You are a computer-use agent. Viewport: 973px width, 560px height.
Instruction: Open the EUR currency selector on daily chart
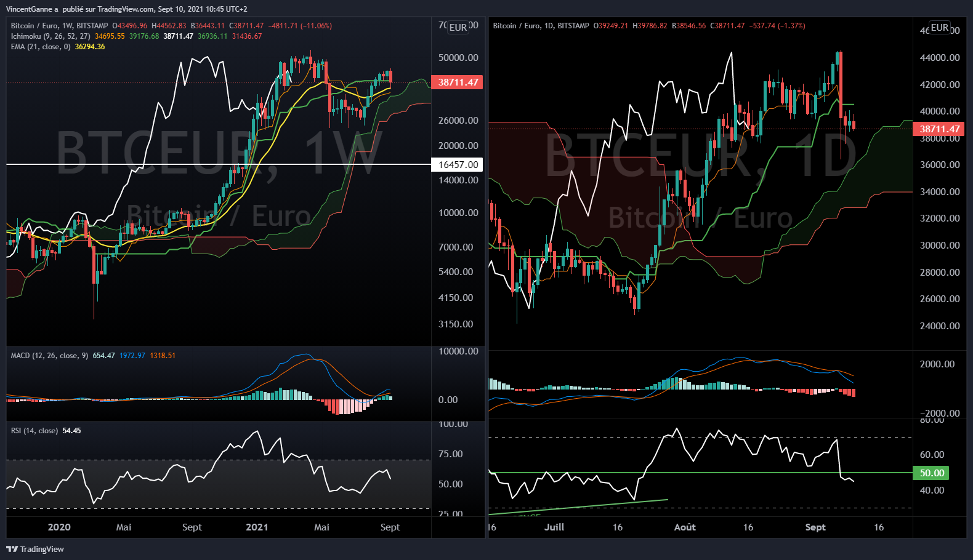click(x=939, y=27)
